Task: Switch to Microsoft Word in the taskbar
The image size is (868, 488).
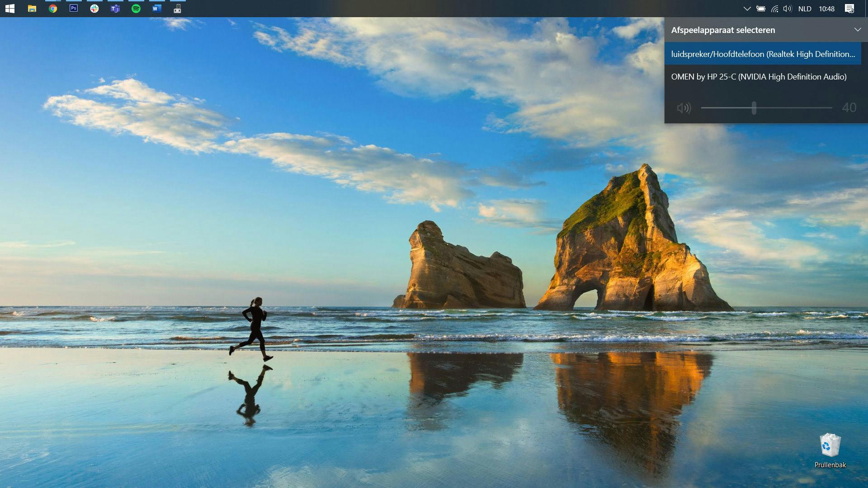Action: (x=157, y=8)
